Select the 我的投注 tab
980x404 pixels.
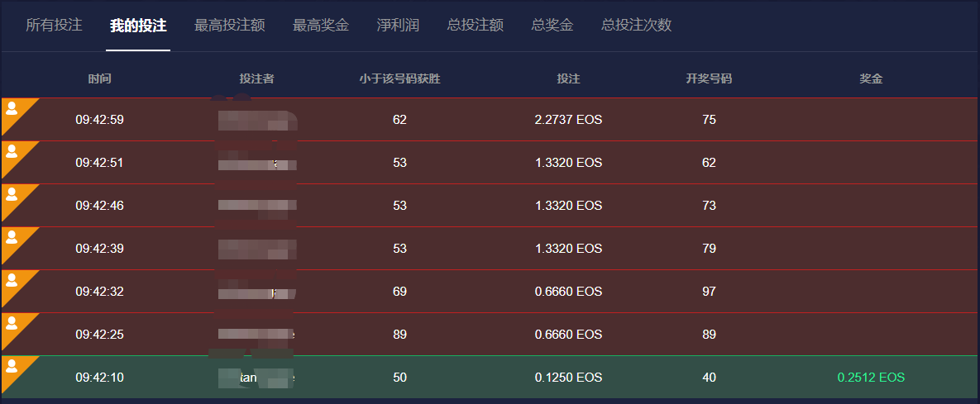(138, 26)
